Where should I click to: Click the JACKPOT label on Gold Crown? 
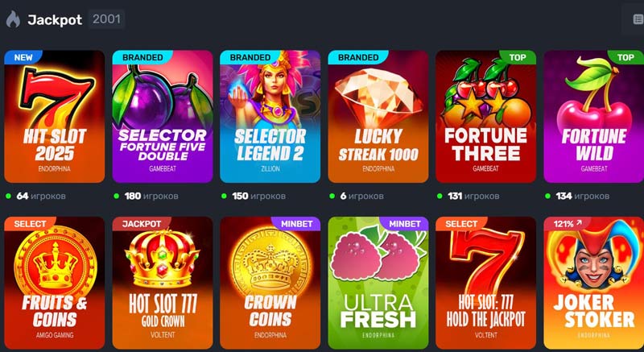point(142,224)
